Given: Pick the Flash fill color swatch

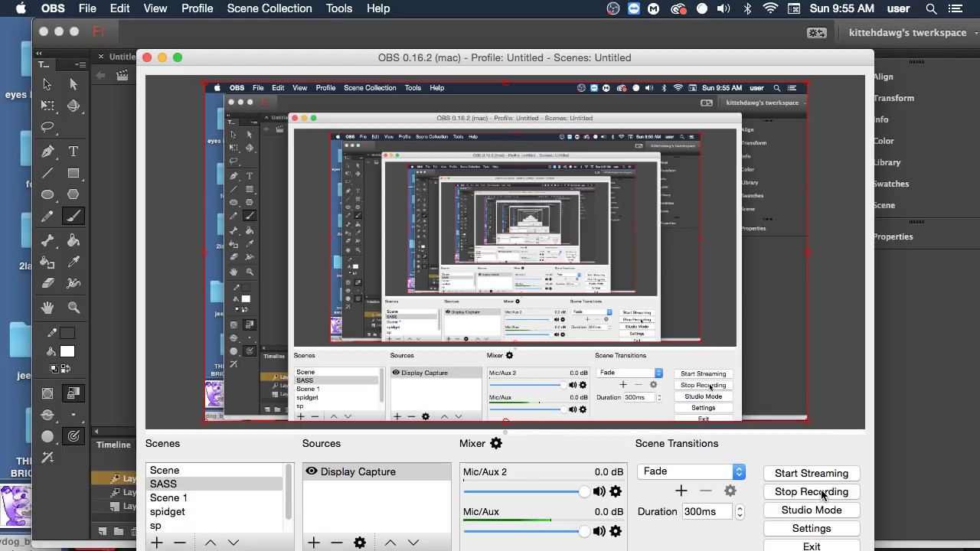Looking at the screenshot, I should click(67, 352).
